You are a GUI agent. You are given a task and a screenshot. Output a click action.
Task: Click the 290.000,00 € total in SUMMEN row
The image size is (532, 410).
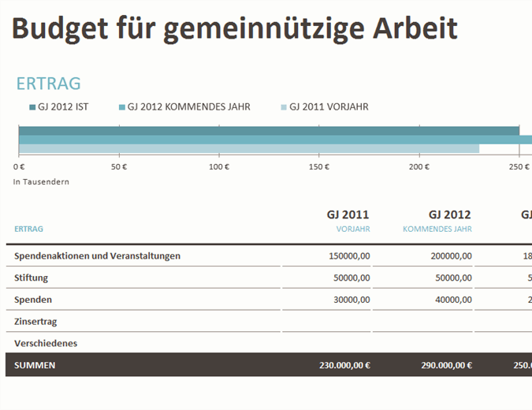pyautogui.click(x=441, y=365)
